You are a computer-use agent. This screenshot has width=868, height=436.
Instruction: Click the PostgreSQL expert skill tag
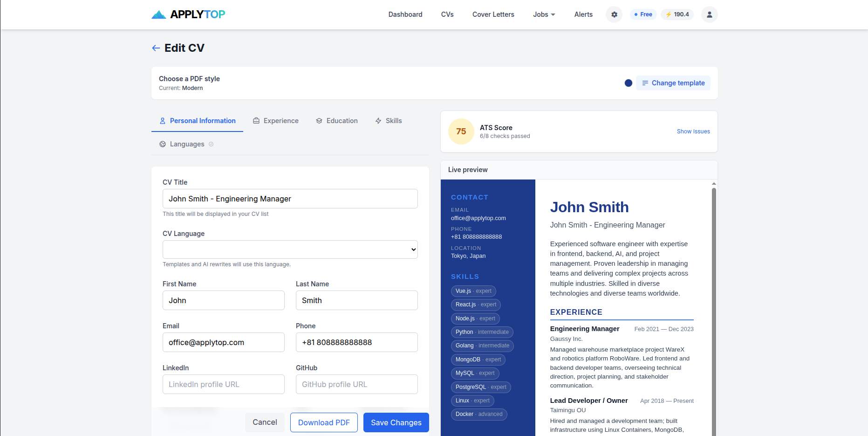pos(481,387)
